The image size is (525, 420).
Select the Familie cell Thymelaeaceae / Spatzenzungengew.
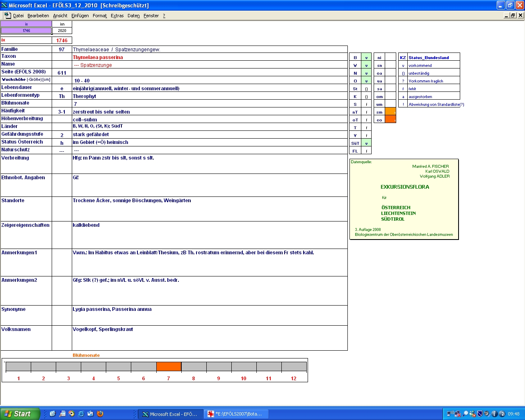click(210, 49)
